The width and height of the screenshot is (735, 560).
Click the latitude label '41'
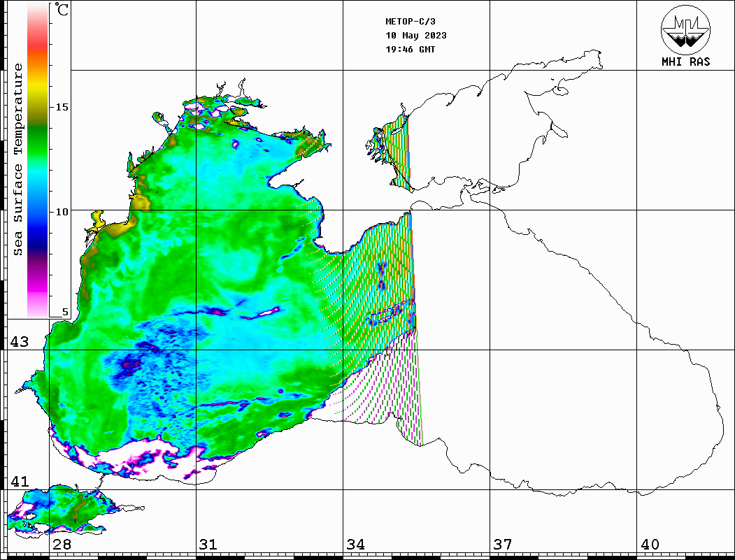click(19, 481)
